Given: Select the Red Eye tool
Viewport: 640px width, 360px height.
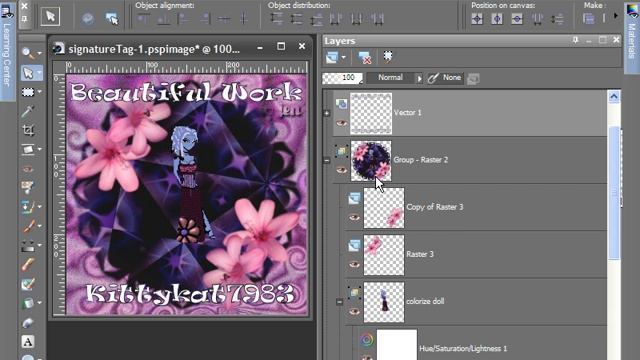Looking at the screenshot, I should (x=28, y=169).
